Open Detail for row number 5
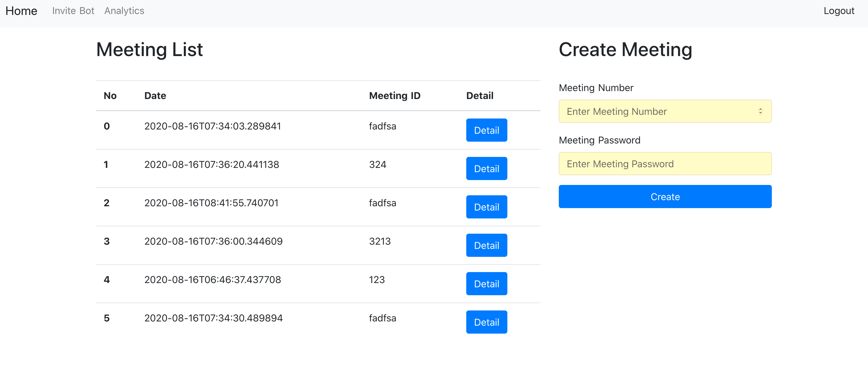The height and width of the screenshot is (379, 868). pyautogui.click(x=486, y=322)
